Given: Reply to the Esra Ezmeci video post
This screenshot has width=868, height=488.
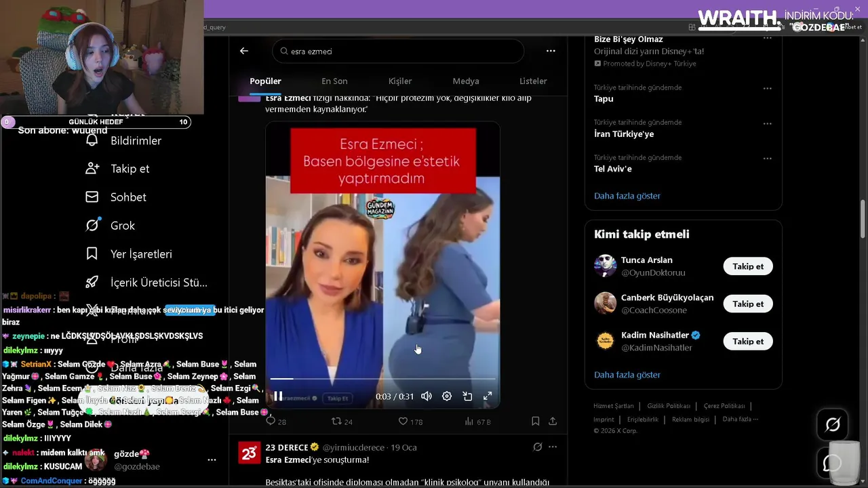Looking at the screenshot, I should pos(276,422).
